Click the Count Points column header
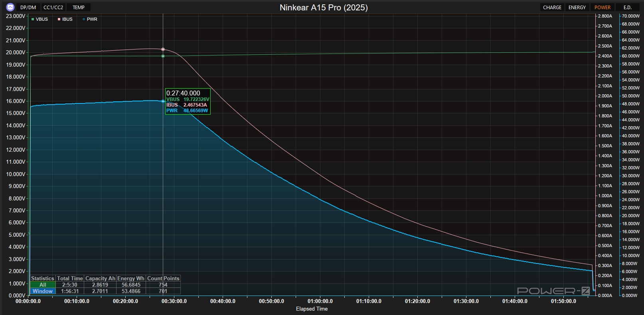 163,278
